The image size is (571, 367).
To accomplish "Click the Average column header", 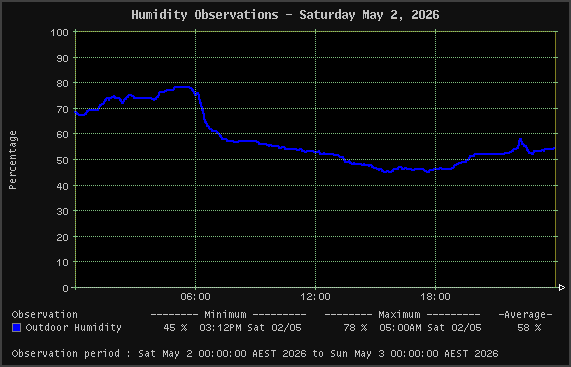I will (525, 315).
